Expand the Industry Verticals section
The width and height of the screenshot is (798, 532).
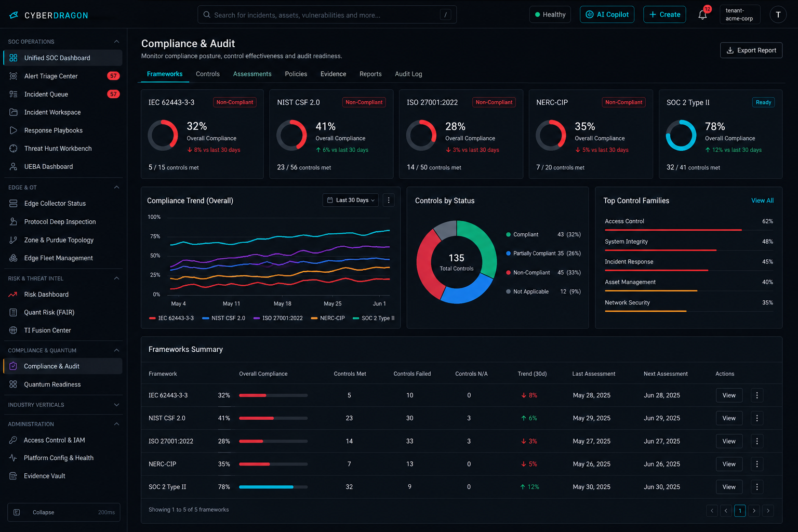(116, 405)
